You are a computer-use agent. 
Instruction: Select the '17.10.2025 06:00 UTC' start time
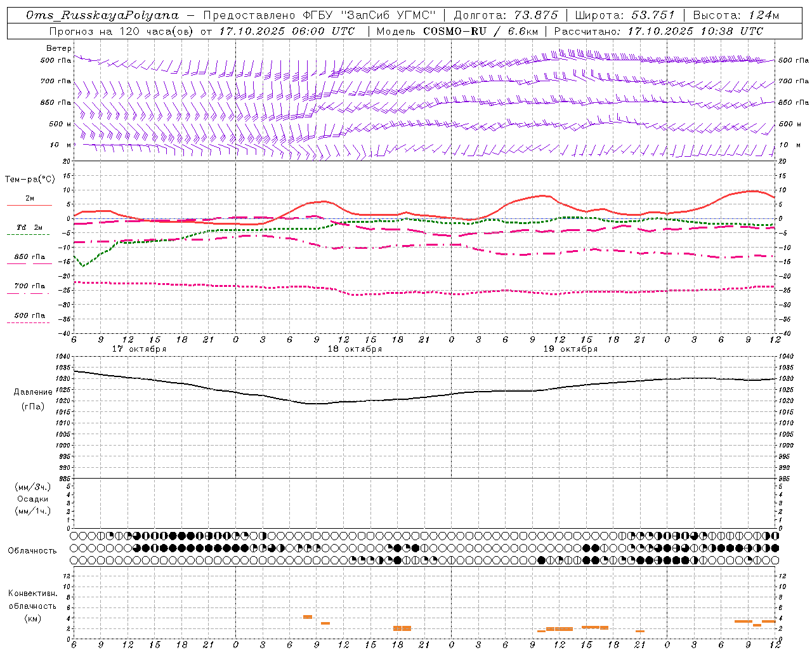click(287, 31)
